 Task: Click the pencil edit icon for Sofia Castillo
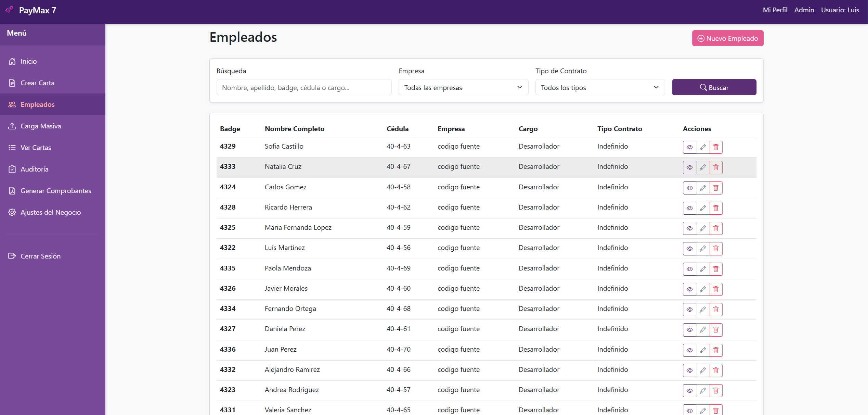tap(702, 147)
